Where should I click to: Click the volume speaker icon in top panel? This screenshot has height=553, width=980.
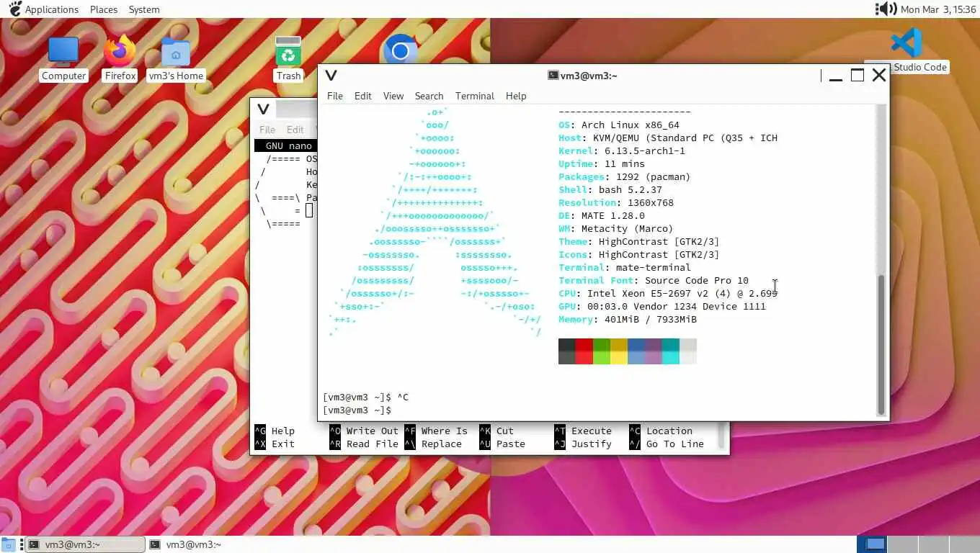[x=886, y=9]
